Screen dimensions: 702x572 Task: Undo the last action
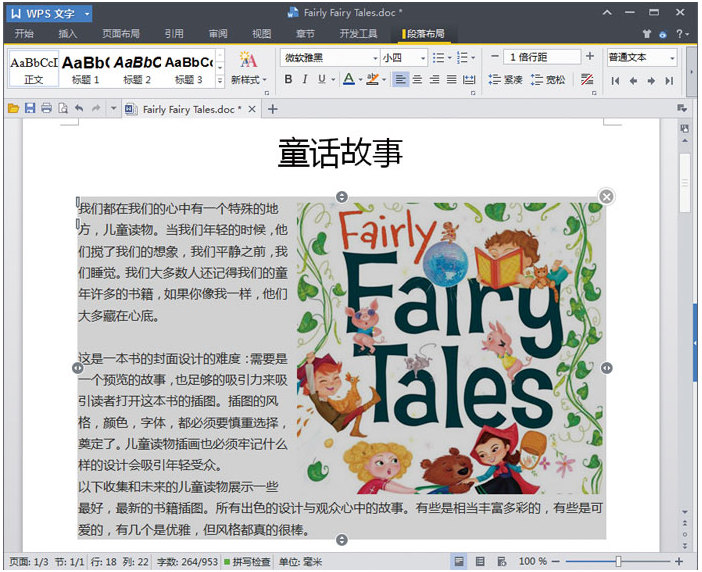79,108
